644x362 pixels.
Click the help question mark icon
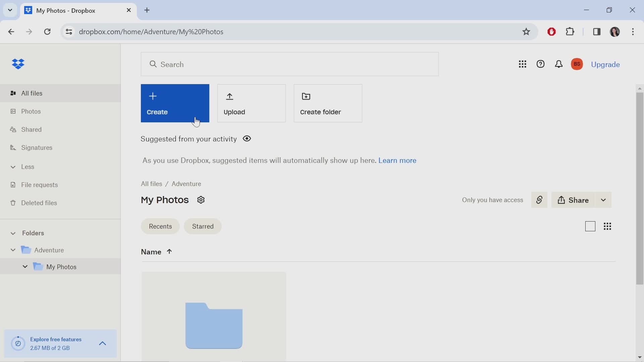coord(541,64)
